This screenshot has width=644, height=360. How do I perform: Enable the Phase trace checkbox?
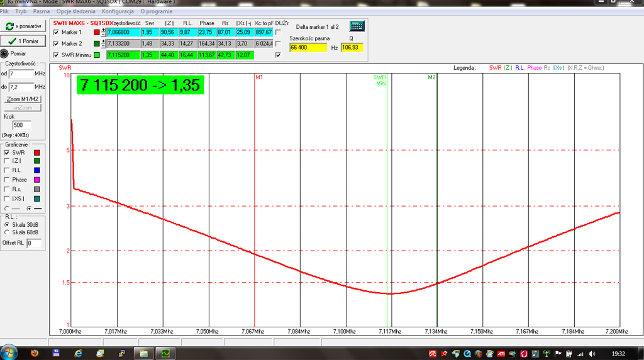[x=6, y=180]
